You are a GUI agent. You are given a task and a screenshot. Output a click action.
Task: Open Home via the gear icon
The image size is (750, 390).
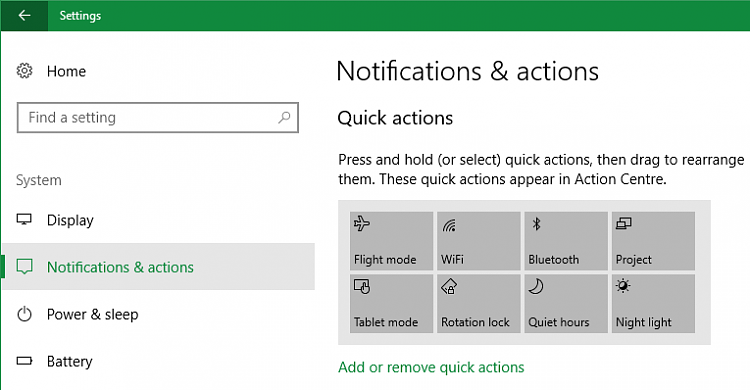point(24,71)
